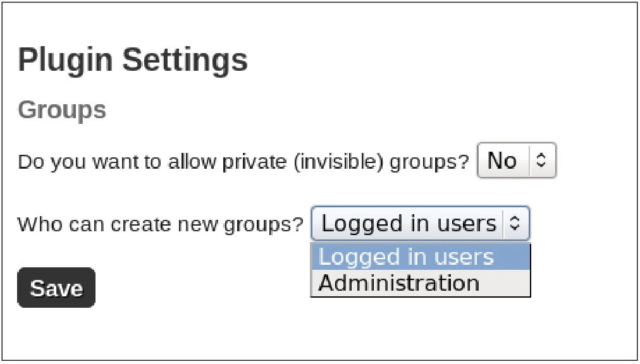The width and height of the screenshot is (640, 364).
Task: Click the up arrow on group creation dropdown
Action: [x=515, y=220]
